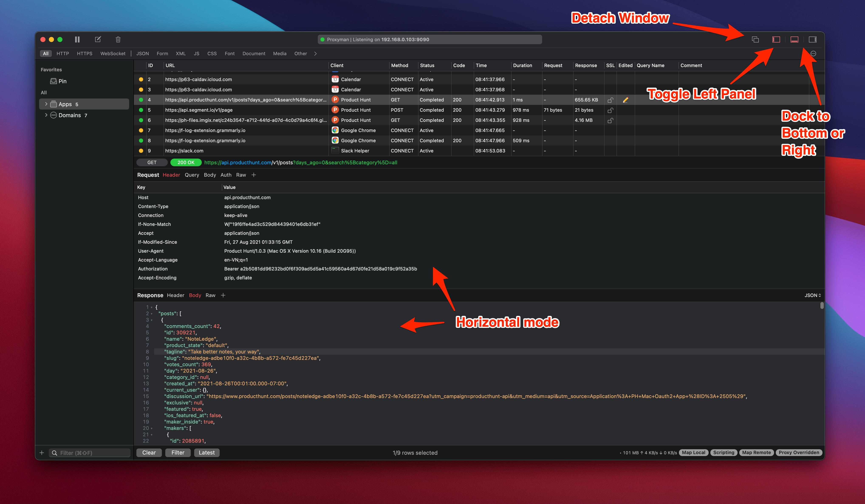This screenshot has width=865, height=504.
Task: Add a custom tab next to the Request Raw tab
Action: (254, 175)
